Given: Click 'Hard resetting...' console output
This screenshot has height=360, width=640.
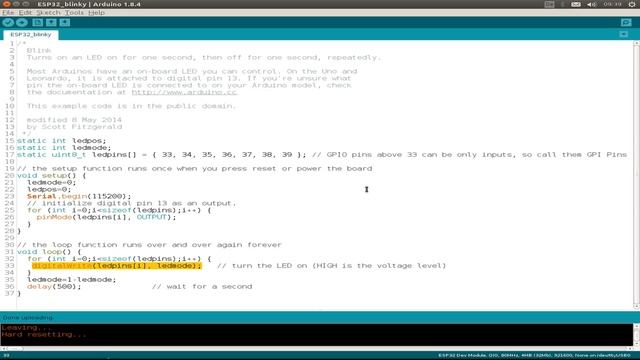Looking at the screenshot, I should tap(44, 335).
